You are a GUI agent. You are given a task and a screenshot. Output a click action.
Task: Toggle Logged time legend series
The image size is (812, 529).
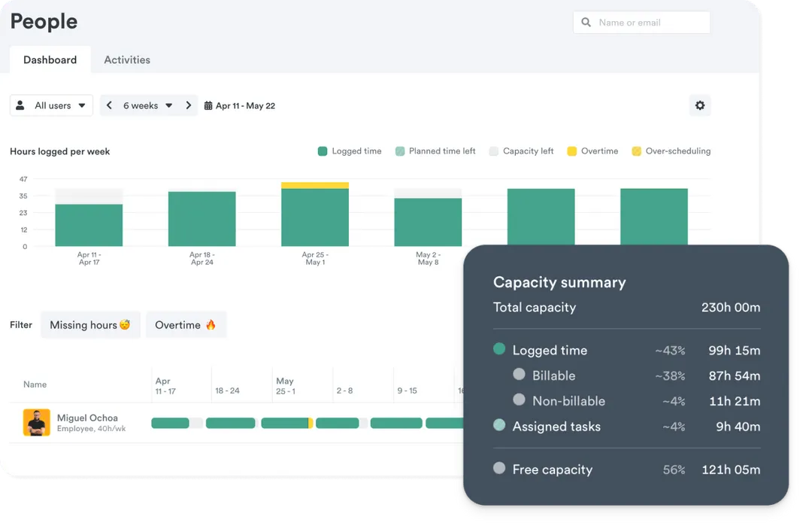click(350, 151)
